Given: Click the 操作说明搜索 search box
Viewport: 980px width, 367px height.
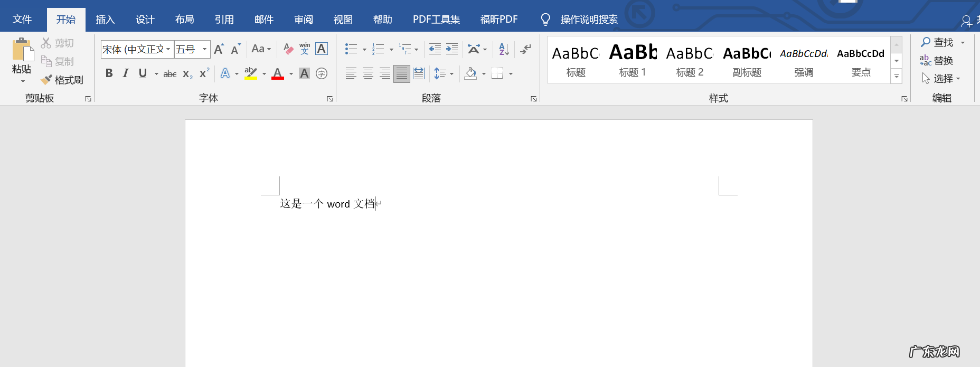Looking at the screenshot, I should point(589,20).
